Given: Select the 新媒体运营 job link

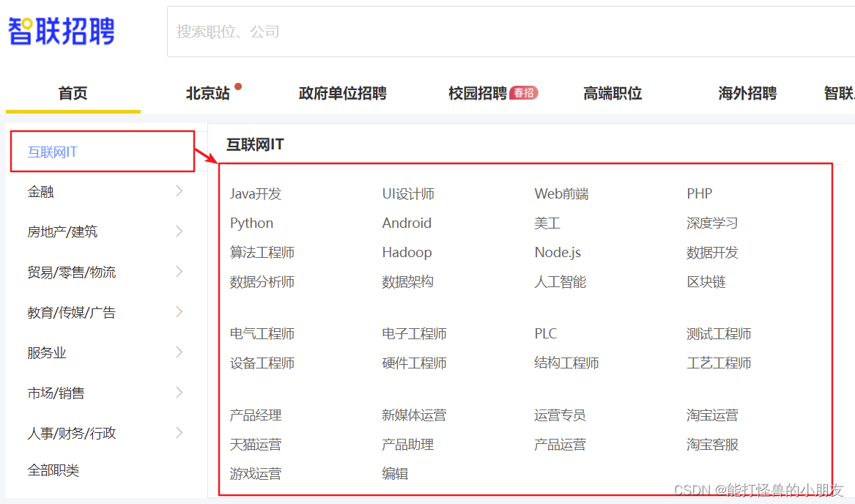Looking at the screenshot, I should coord(414,415).
